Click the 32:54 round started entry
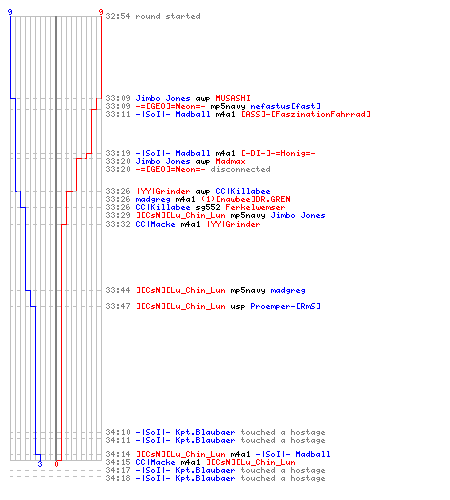The height and width of the screenshot is (500, 450). [153, 16]
